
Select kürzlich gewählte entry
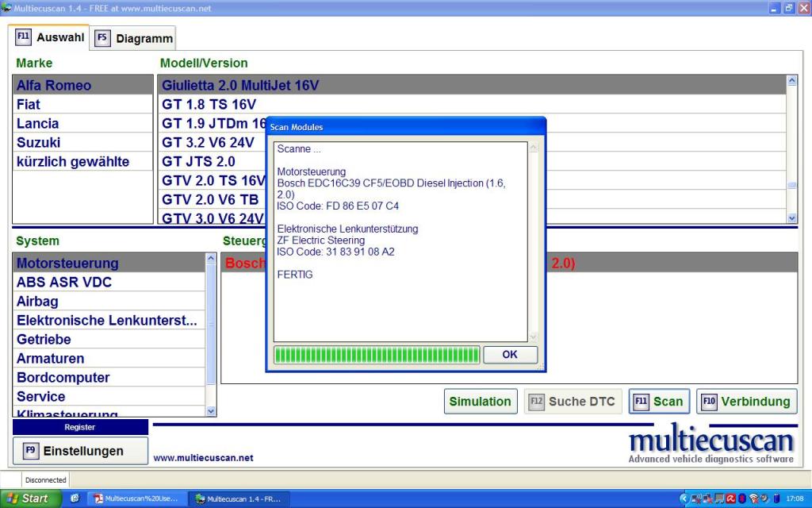(x=82, y=162)
